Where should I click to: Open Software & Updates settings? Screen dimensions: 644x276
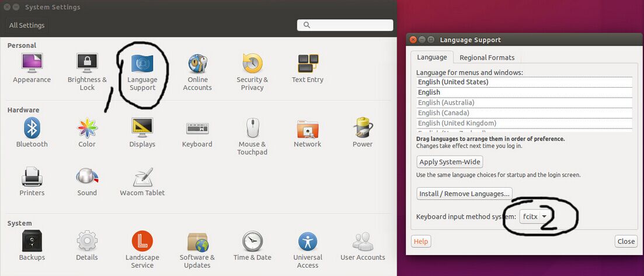[x=197, y=249]
